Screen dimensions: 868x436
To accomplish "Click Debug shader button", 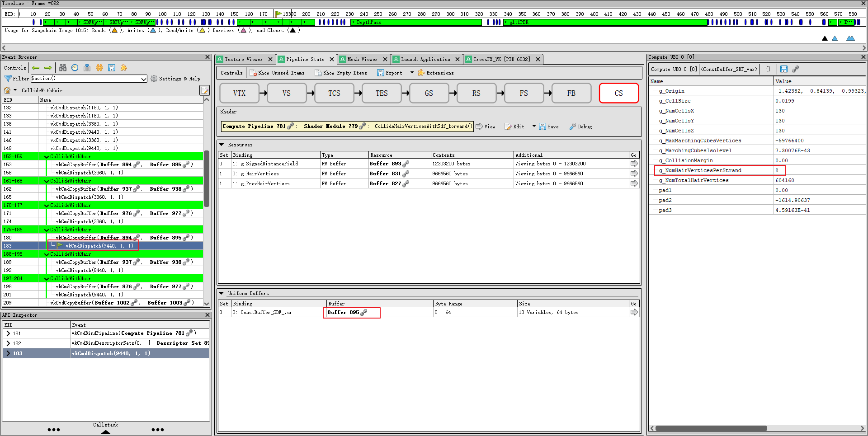I will click(x=580, y=127).
